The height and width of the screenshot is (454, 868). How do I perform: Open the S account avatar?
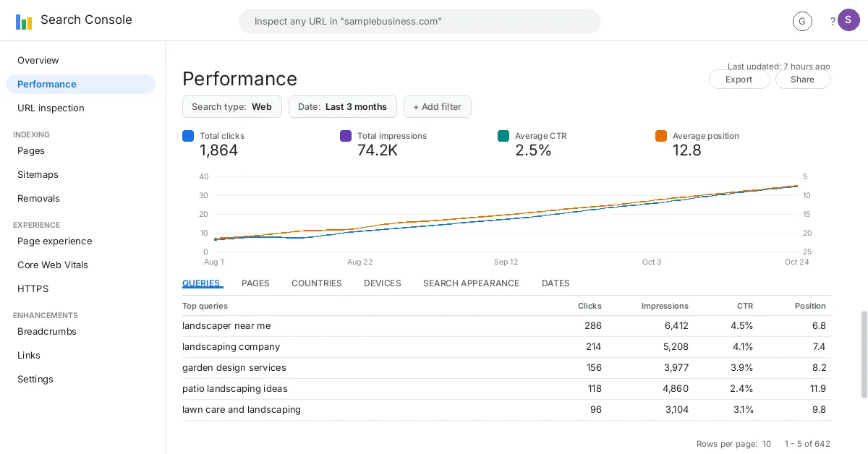[x=848, y=20]
